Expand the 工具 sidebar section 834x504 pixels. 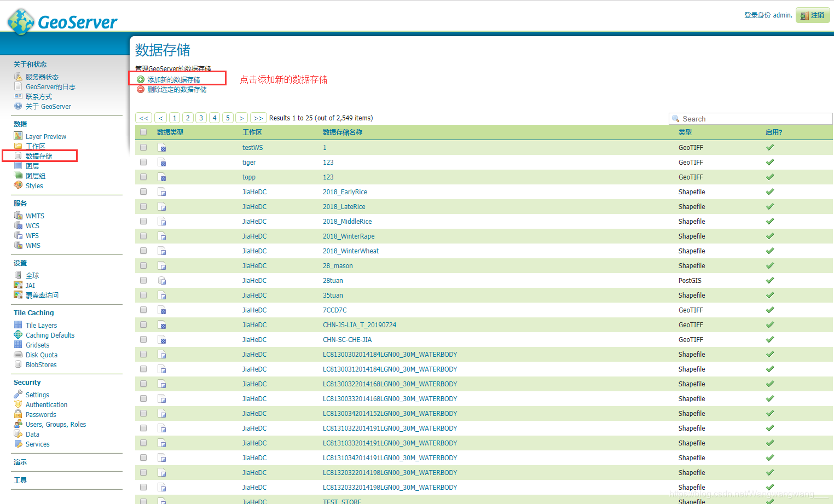tap(20, 480)
